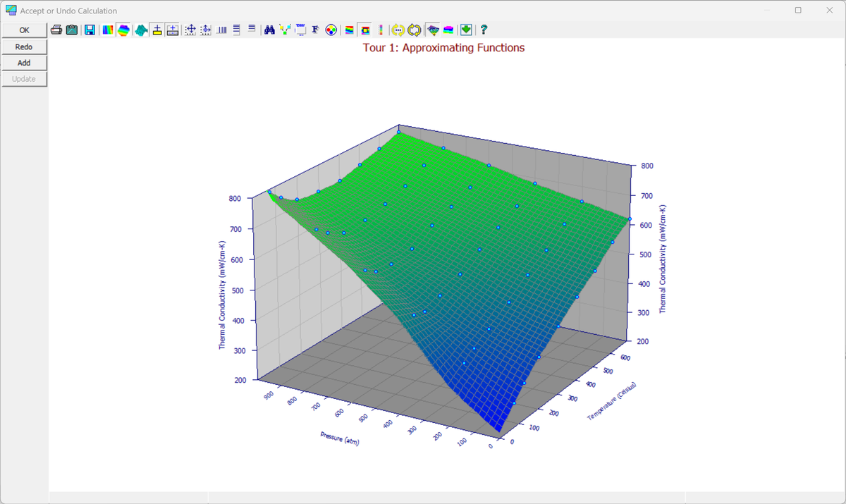Click the binoculars icon
846x504 pixels.
269,30
